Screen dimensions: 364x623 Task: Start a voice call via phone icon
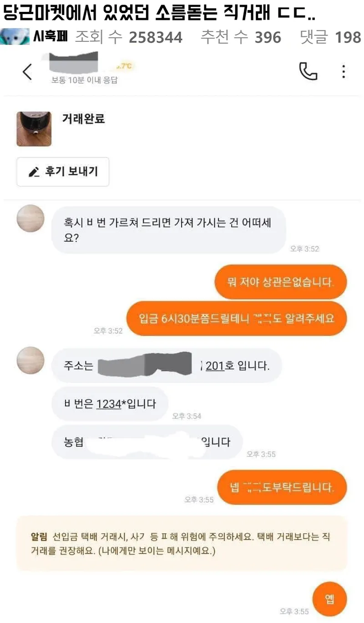click(308, 71)
